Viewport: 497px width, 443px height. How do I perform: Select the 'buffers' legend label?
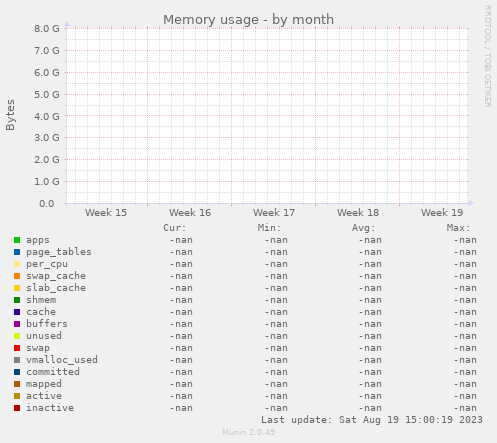pyautogui.click(x=47, y=324)
